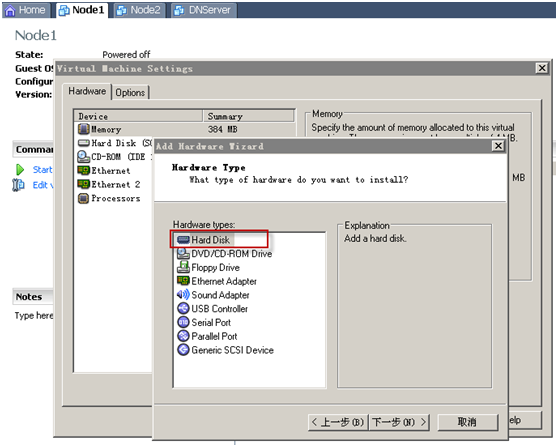Select the Memory row text

[x=106, y=130]
